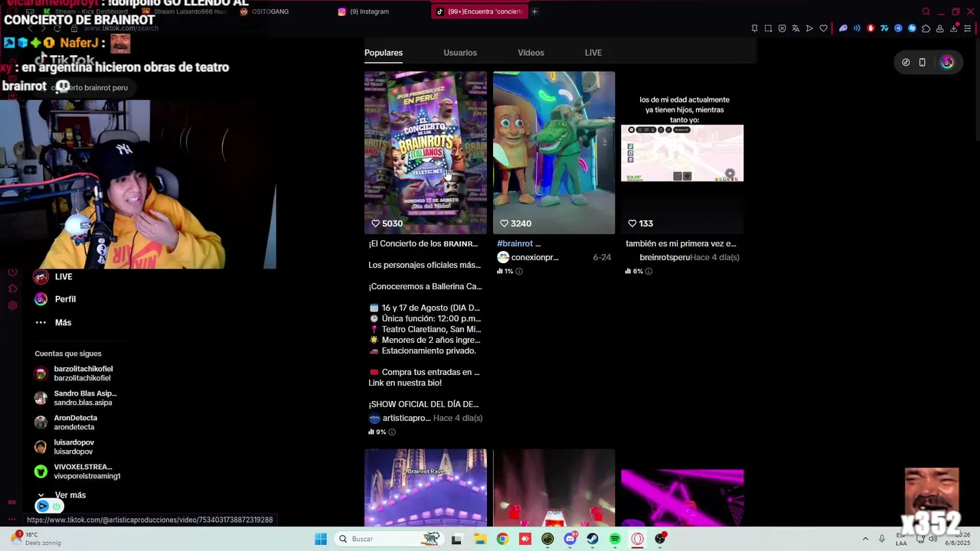Open a new browser tab
Screen dimensions: 980x551
(x=534, y=11)
